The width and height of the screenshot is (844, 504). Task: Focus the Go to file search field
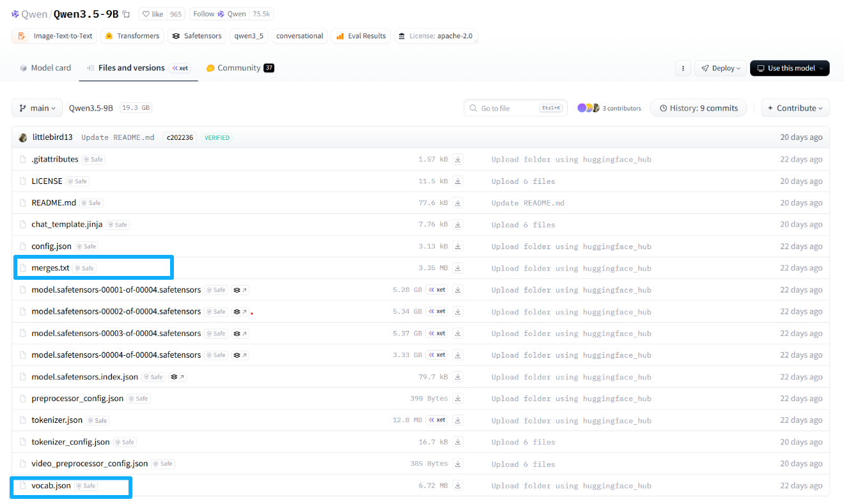click(515, 108)
